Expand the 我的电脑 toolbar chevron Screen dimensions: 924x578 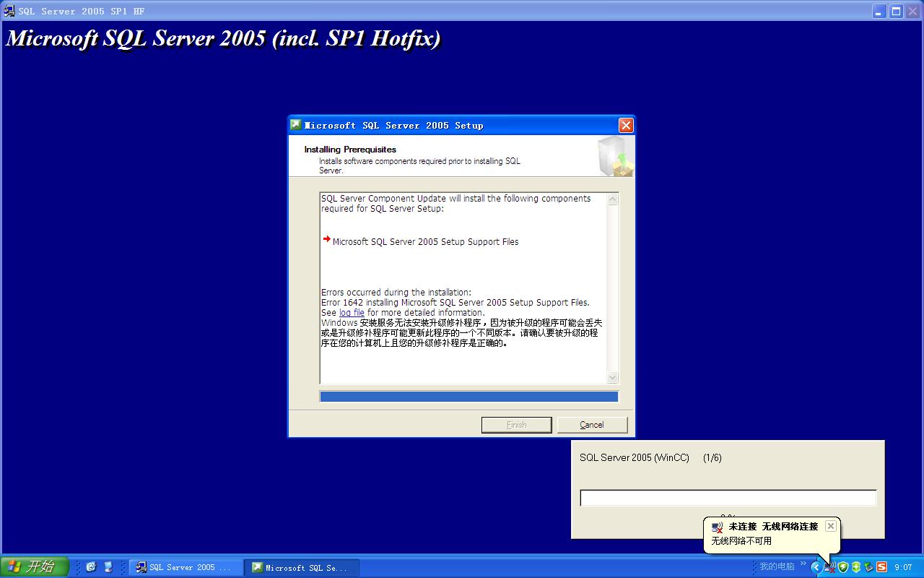click(803, 564)
